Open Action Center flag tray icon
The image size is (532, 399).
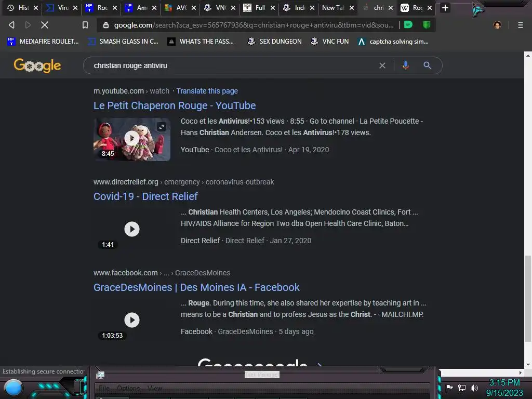[449, 388]
